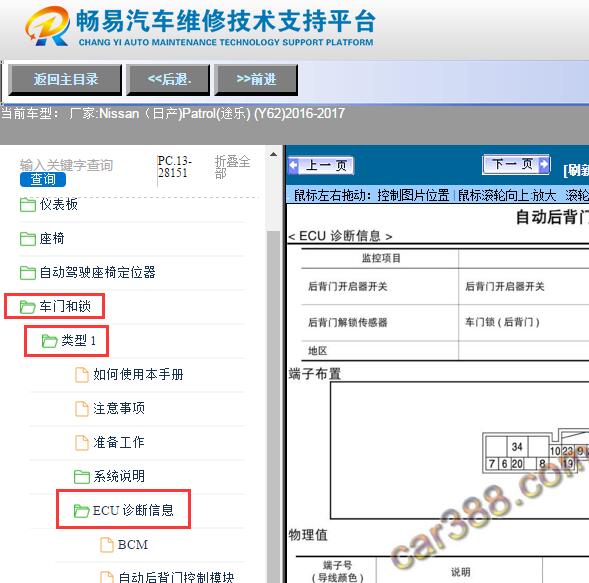This screenshot has height=583, width=589.
Task: Open the 准备工作 document
Action: coord(119,443)
